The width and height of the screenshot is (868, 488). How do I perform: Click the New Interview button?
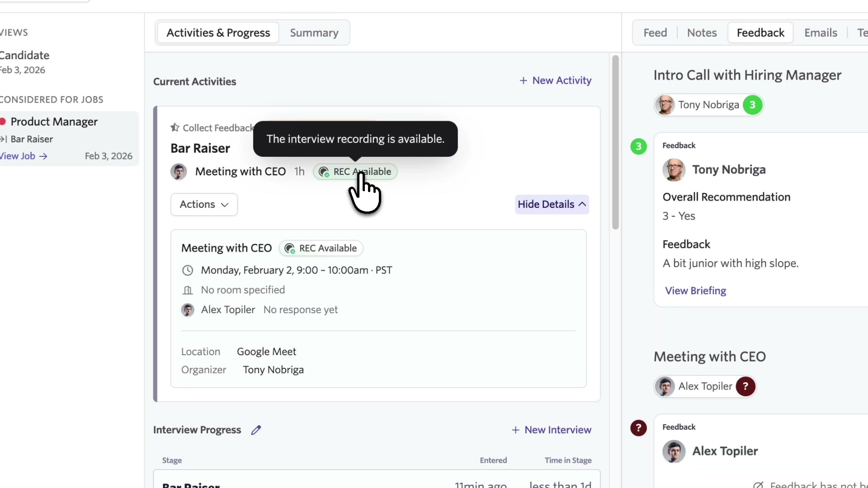pyautogui.click(x=551, y=430)
